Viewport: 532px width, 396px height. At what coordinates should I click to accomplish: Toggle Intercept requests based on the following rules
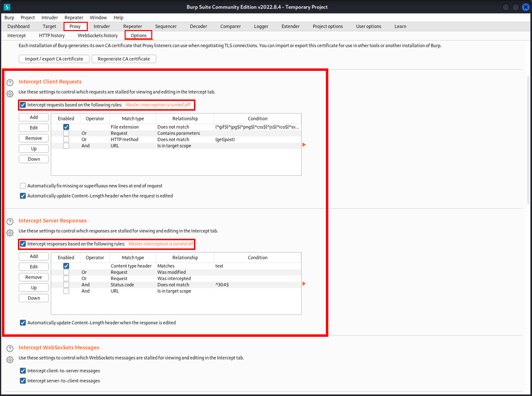(x=23, y=105)
